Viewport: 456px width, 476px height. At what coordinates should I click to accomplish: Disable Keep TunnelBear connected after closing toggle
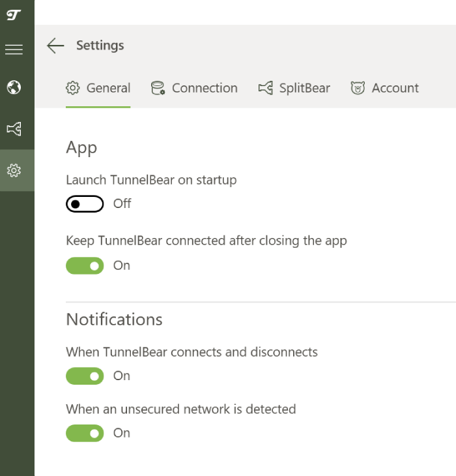[x=85, y=265]
